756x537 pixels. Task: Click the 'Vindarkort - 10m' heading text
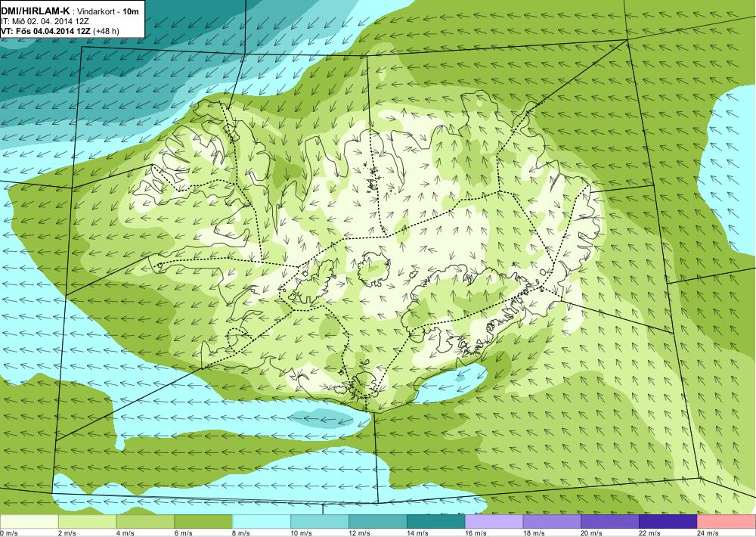107,11
